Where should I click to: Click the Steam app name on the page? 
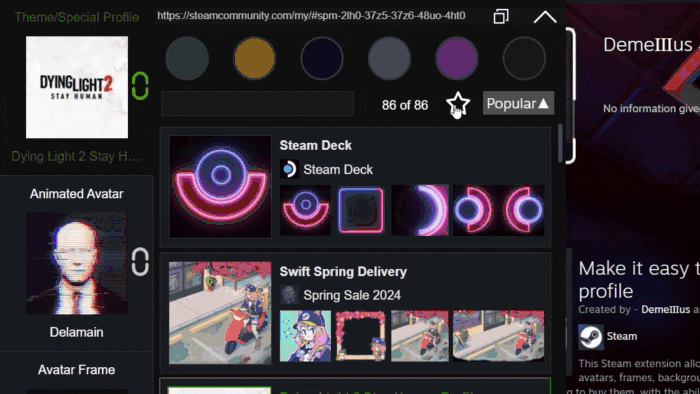621,336
